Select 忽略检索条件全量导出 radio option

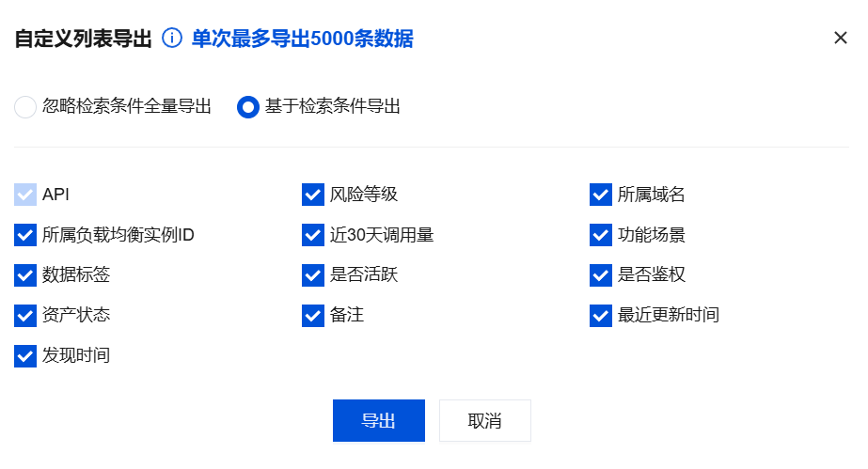click(x=25, y=107)
